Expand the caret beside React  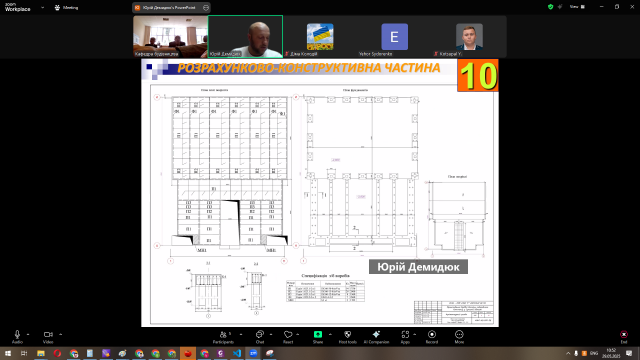point(298,334)
